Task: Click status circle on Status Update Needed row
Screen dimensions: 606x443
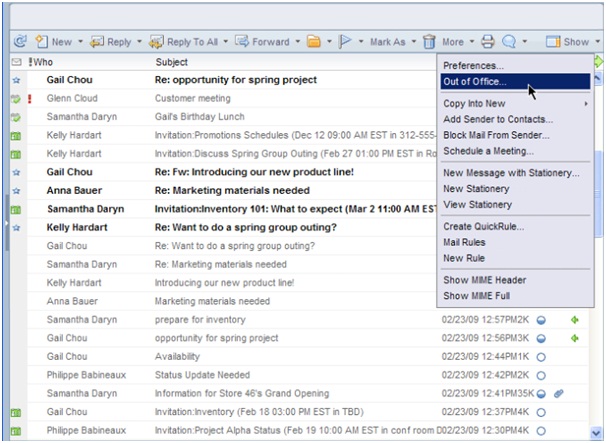Action: 541,375
